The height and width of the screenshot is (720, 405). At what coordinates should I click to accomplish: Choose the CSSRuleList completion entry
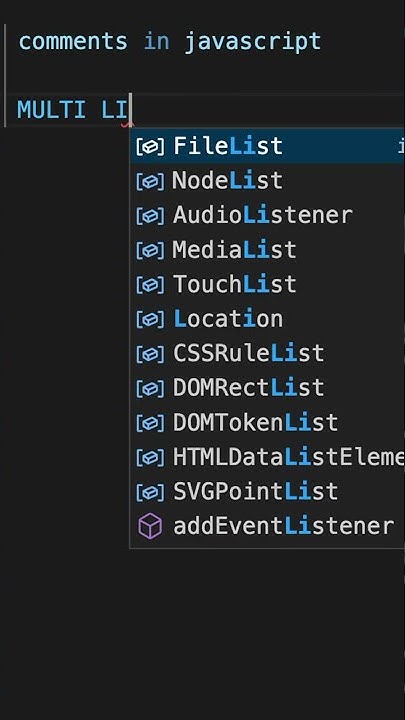click(268, 353)
